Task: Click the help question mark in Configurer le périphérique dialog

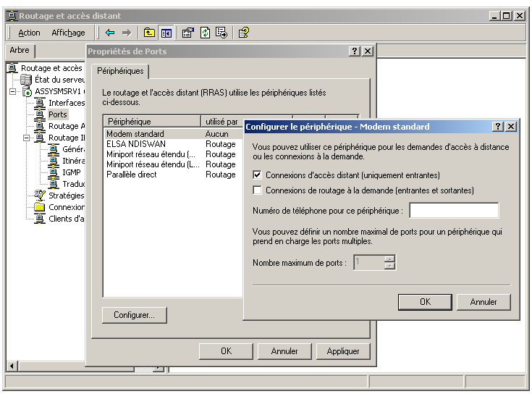Action: (x=498, y=127)
